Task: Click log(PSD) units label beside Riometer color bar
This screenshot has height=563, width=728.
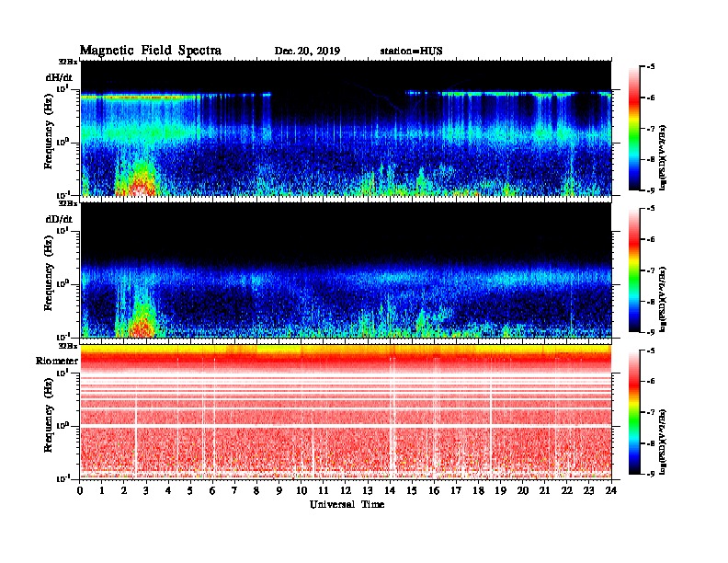Action: tap(663, 442)
